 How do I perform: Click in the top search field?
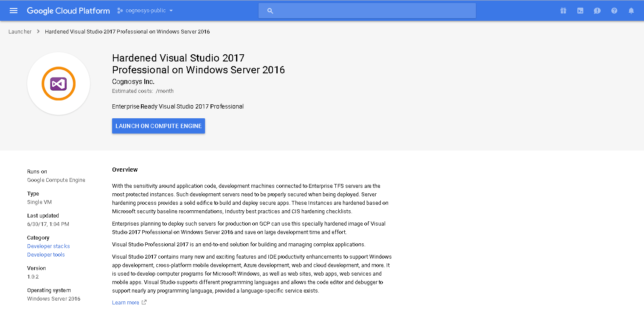pos(367,11)
